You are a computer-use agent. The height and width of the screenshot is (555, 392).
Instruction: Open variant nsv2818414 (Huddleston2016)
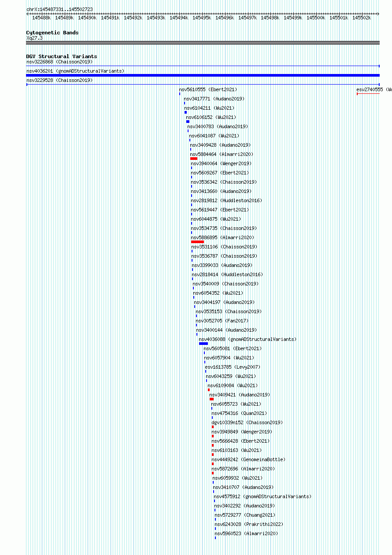(227, 274)
